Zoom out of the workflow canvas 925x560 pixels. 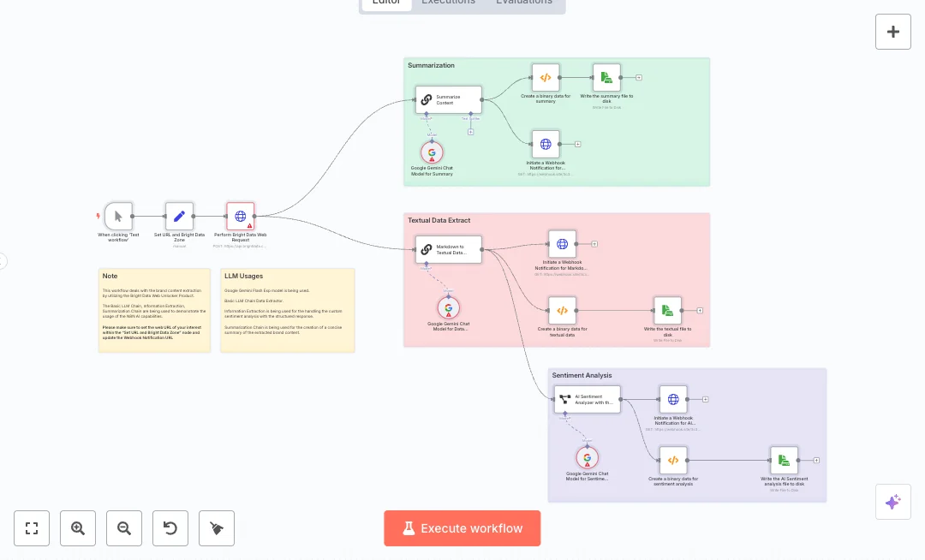tap(124, 528)
